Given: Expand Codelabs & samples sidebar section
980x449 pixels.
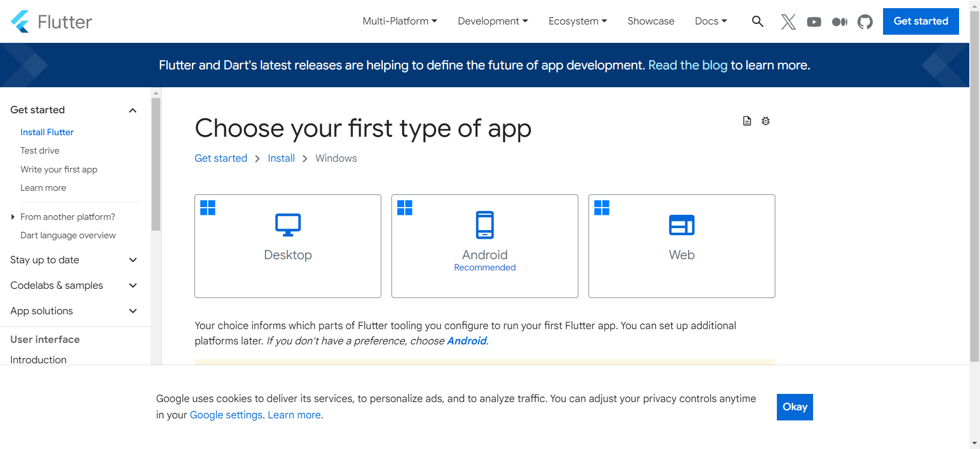Looking at the screenshot, I should coord(133,286).
